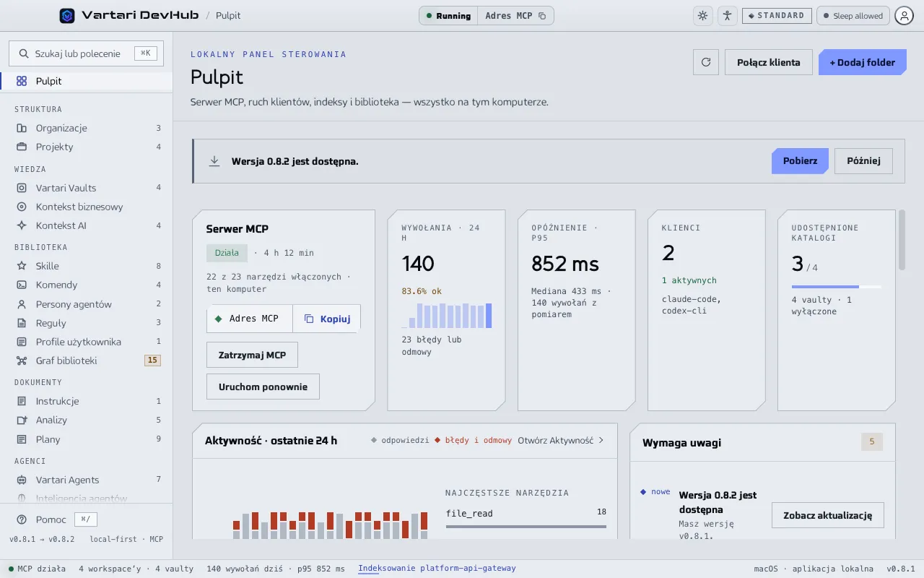Image resolution: width=924 pixels, height=578 pixels.
Task: Open Profile użytkownika sidebar item
Action: [x=87, y=342]
